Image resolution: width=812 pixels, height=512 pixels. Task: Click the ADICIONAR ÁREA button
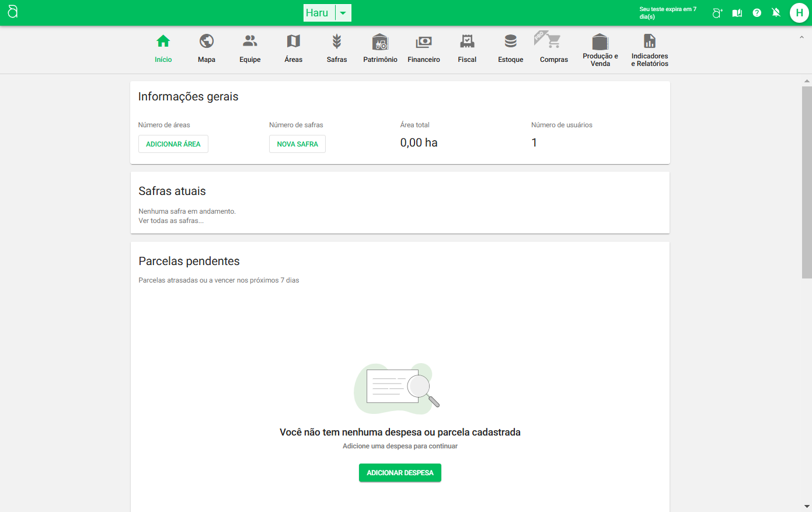(x=173, y=144)
